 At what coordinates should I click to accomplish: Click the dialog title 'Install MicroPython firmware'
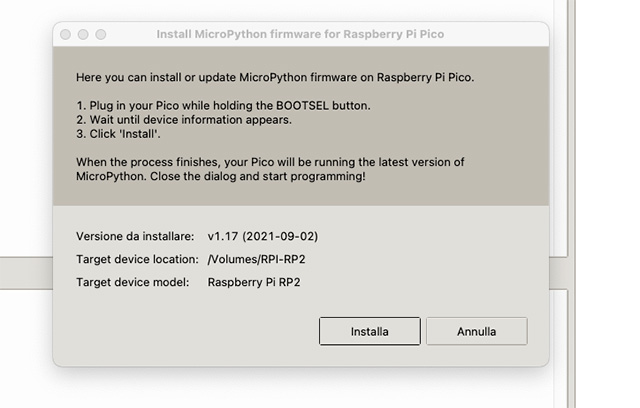pyautogui.click(x=300, y=34)
